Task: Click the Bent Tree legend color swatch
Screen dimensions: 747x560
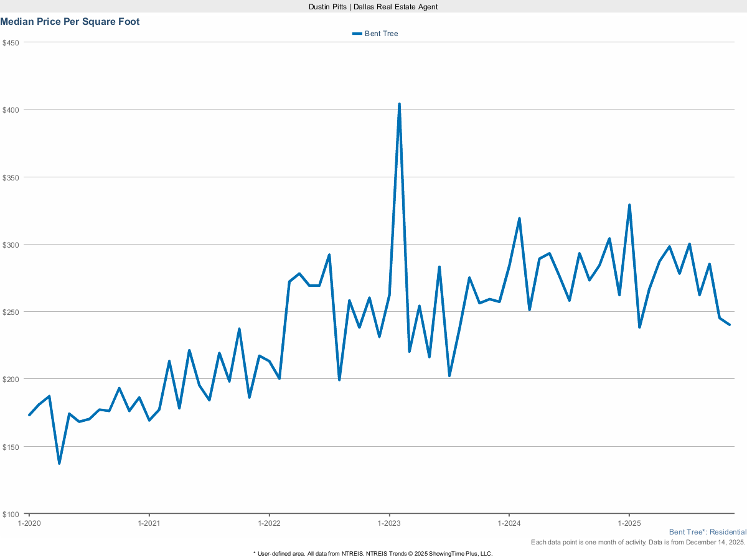Action: coord(357,34)
